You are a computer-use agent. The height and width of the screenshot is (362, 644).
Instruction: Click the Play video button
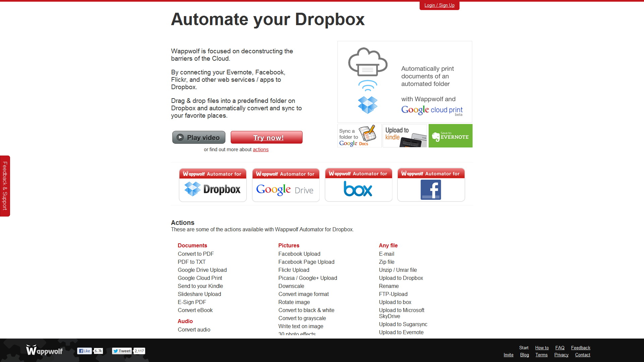[x=198, y=137]
